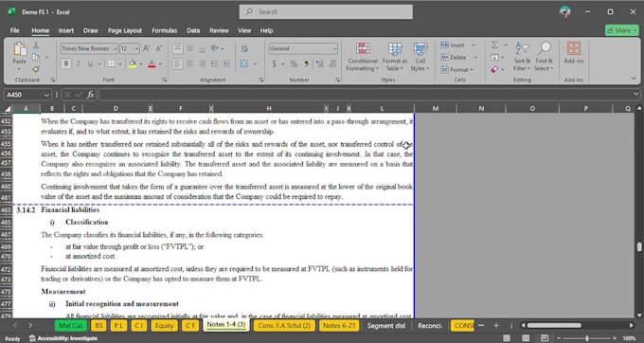The image size is (644, 343).
Task: Click the Share button
Action: 622,30
